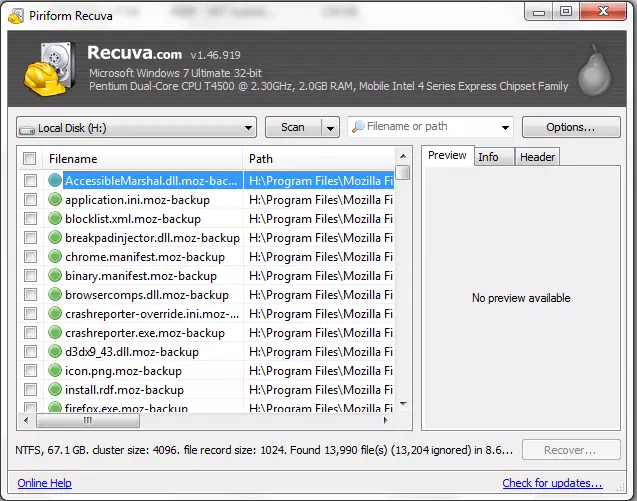Check the box for blocklist.xml.moz-backup

(x=30, y=219)
